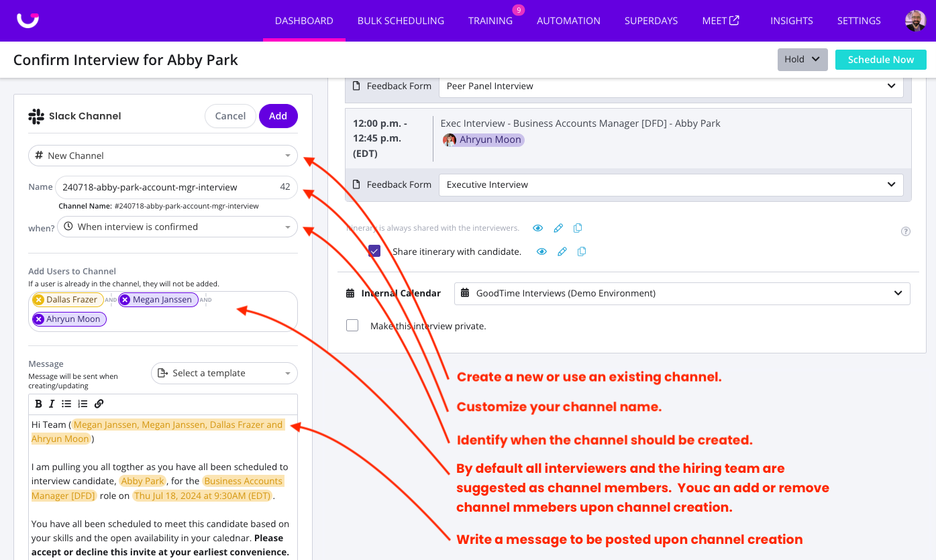Open the Meet external link

coord(721,21)
